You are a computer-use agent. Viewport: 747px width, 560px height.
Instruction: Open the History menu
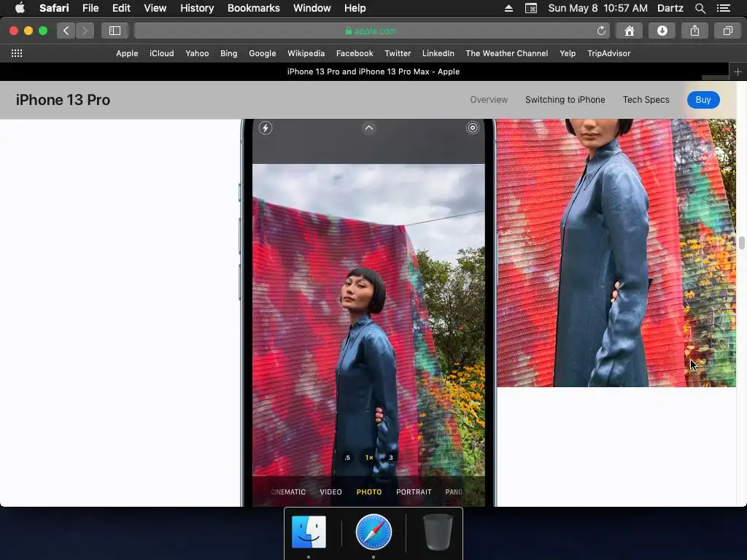click(197, 8)
